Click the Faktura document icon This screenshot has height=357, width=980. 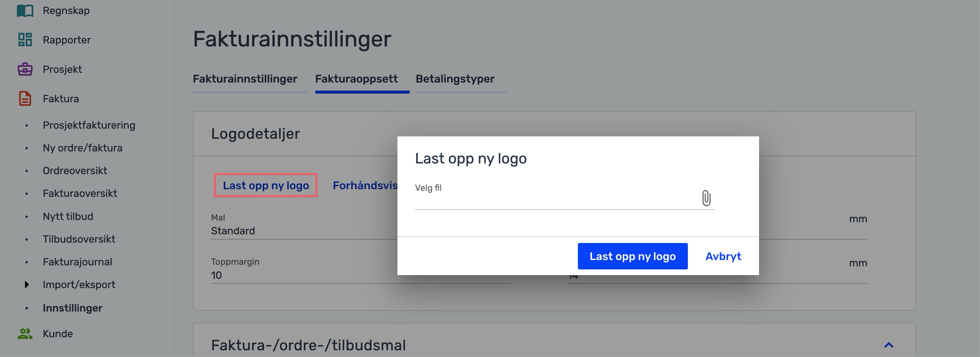(x=25, y=99)
